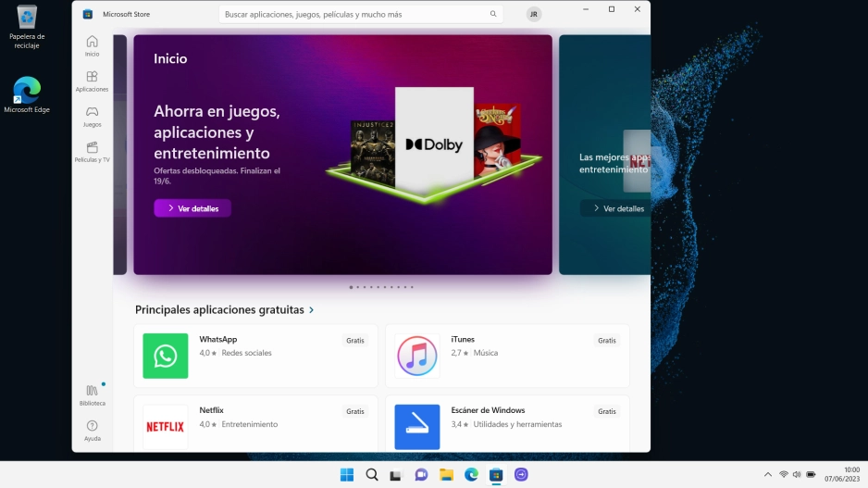Expand Principales aplicaciones gratuitas chevron
Viewport: 868px width, 488px height.
pos(312,309)
